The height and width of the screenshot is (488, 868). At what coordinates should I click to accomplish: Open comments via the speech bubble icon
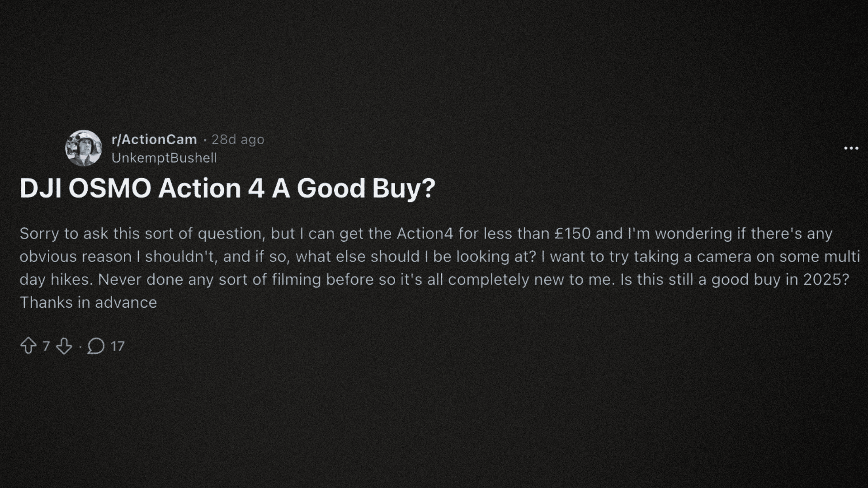[x=96, y=346]
